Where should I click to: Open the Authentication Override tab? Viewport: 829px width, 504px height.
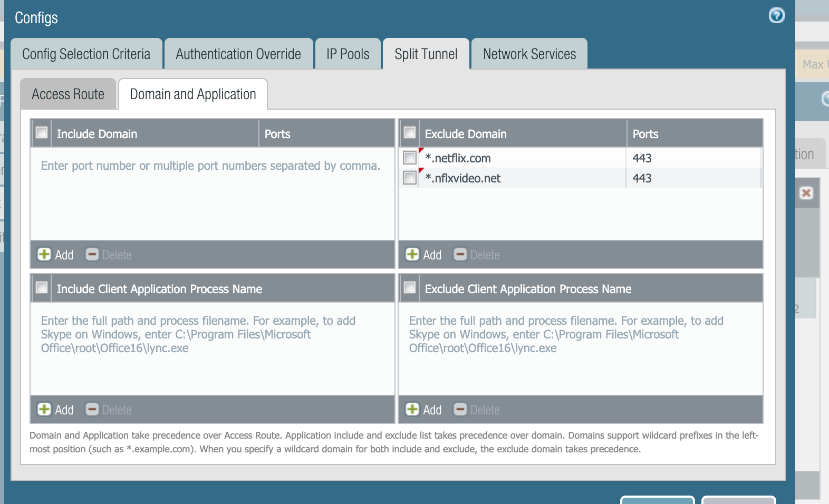point(238,54)
